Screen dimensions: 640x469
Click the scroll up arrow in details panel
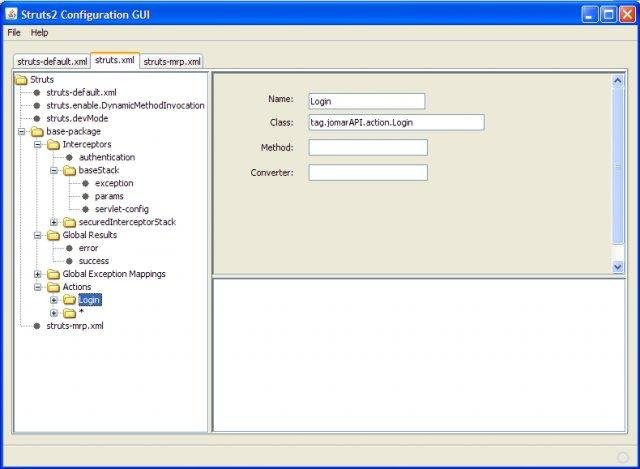pos(618,80)
